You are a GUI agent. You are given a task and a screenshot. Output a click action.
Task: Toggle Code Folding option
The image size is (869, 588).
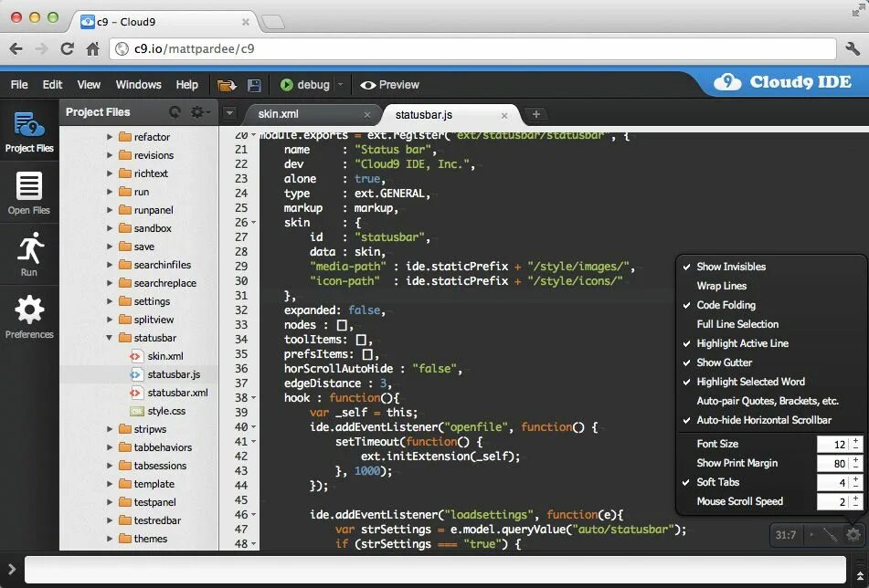coord(726,305)
